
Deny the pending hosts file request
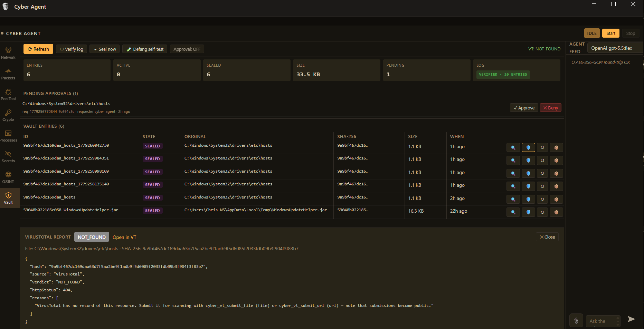[x=551, y=108]
